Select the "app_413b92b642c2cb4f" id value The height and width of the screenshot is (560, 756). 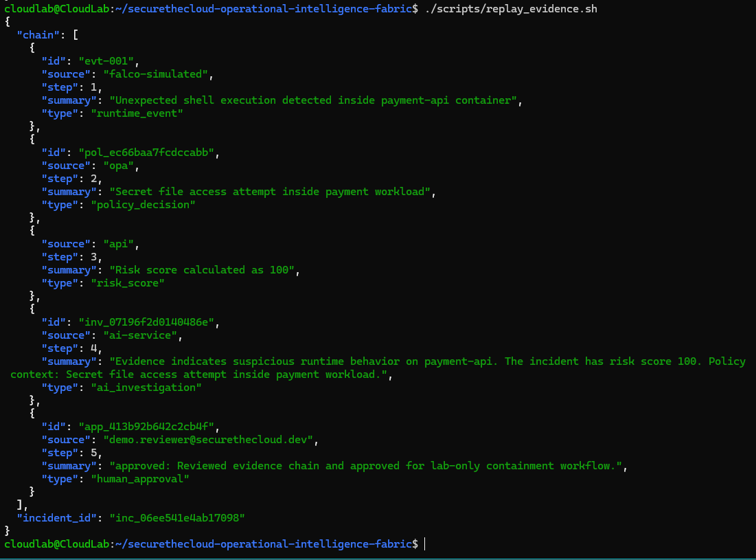pyautogui.click(x=146, y=427)
